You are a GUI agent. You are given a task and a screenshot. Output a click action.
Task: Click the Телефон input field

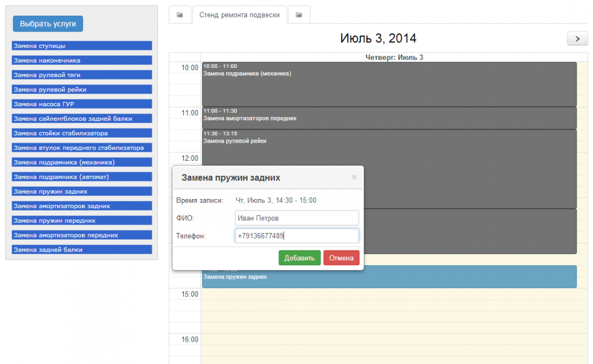tap(296, 235)
